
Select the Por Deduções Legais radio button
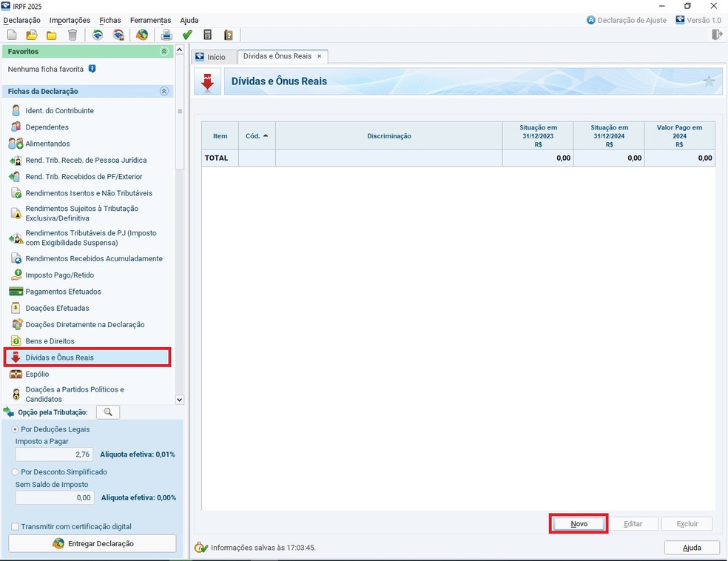tap(16, 429)
